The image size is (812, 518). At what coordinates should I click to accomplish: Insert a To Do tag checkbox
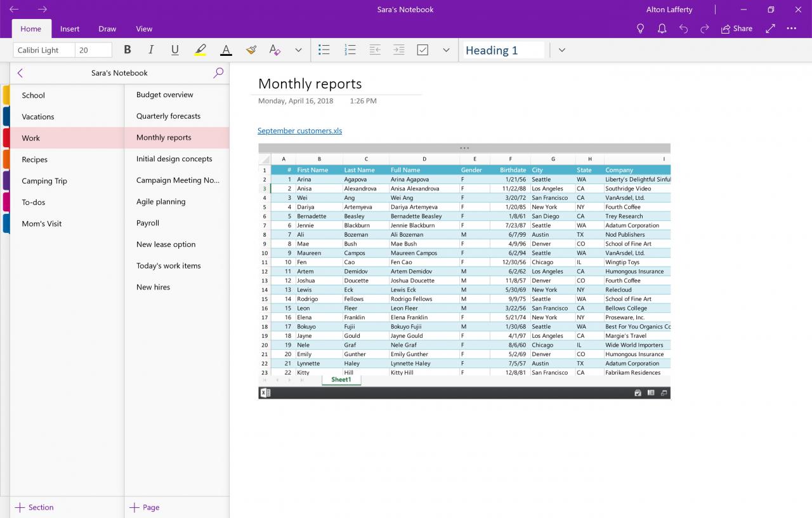[422, 50]
